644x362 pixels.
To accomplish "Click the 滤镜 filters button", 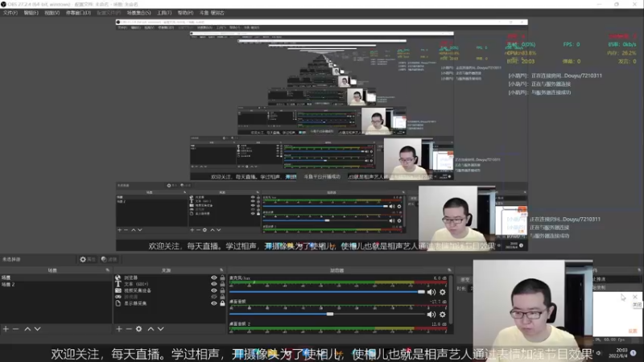I will 109,259.
